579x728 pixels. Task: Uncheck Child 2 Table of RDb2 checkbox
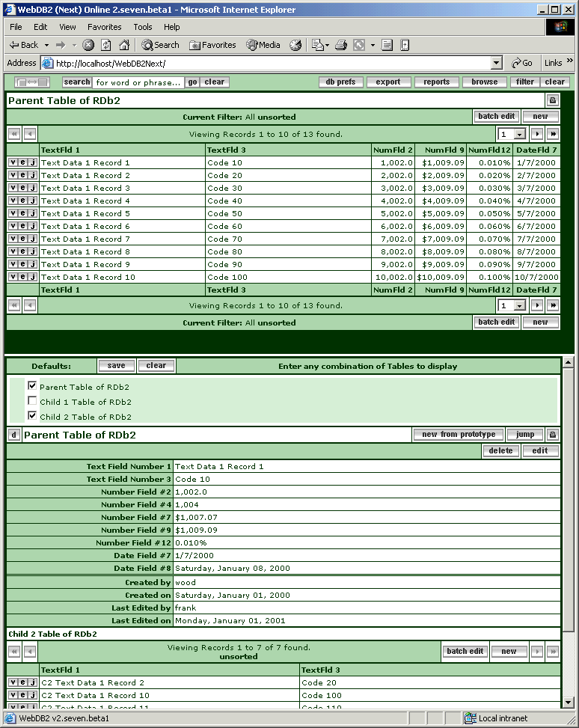click(x=32, y=415)
